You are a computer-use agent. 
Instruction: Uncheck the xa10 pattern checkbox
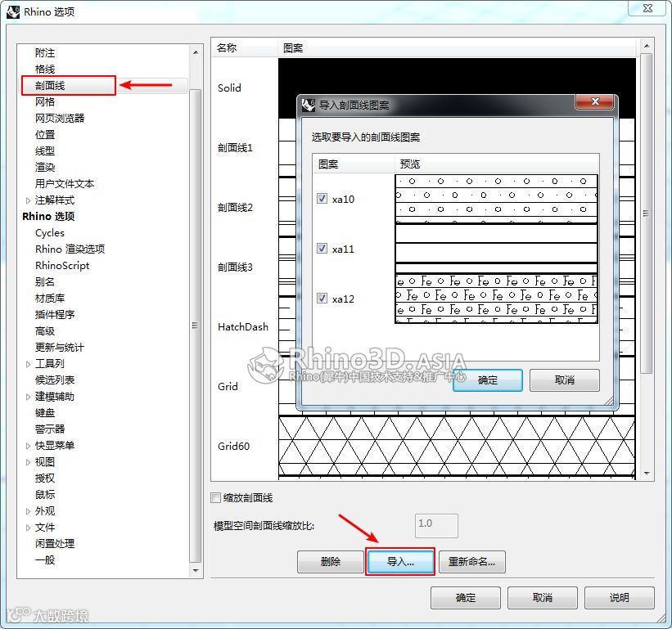click(x=322, y=198)
